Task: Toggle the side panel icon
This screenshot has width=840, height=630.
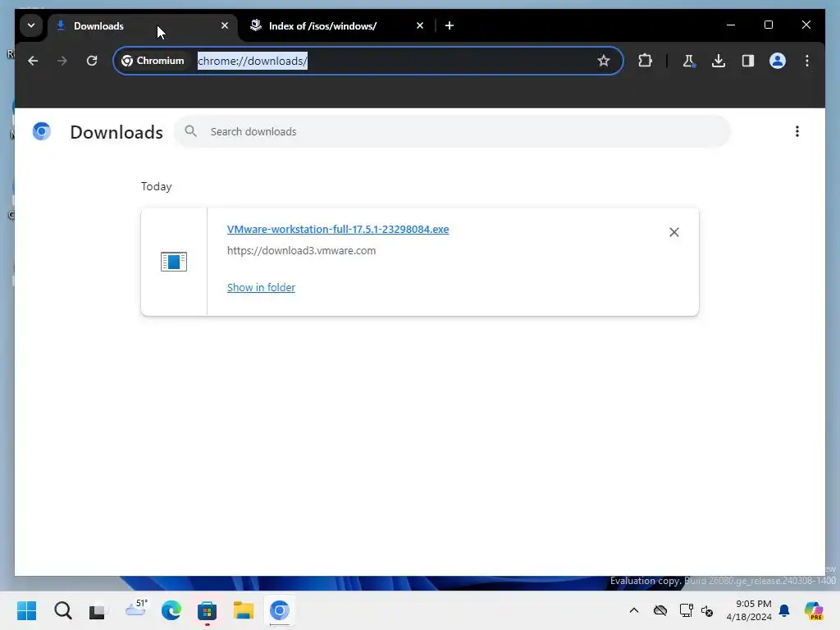Action: (x=748, y=61)
